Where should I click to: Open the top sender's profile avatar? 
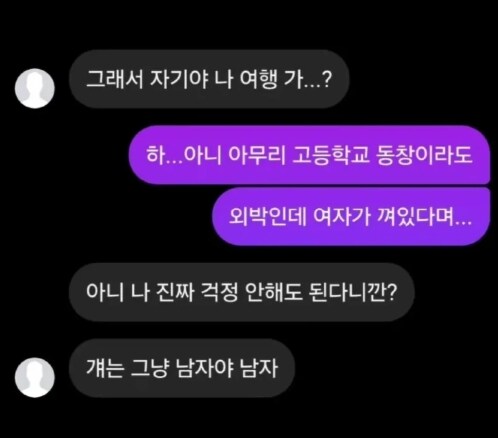[35, 88]
